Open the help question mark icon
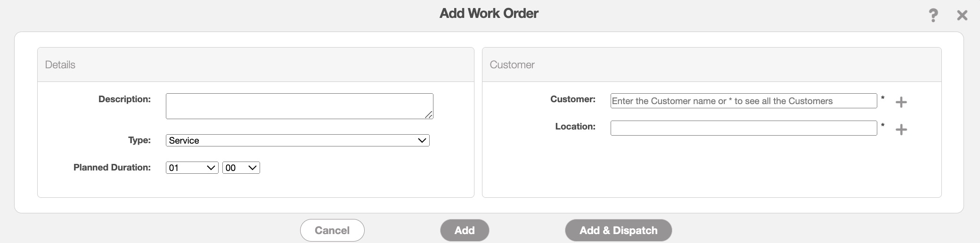Viewport: 980px width, 243px height. (933, 16)
